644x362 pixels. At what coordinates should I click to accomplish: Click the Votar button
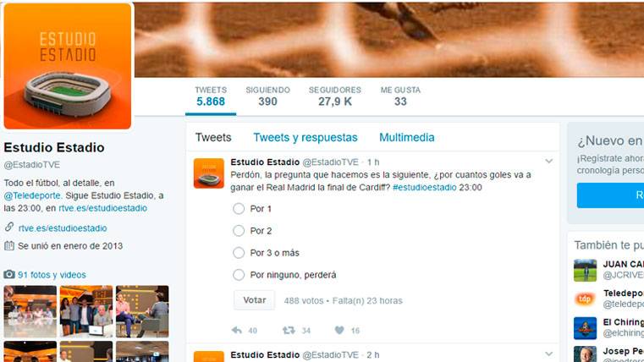254,300
